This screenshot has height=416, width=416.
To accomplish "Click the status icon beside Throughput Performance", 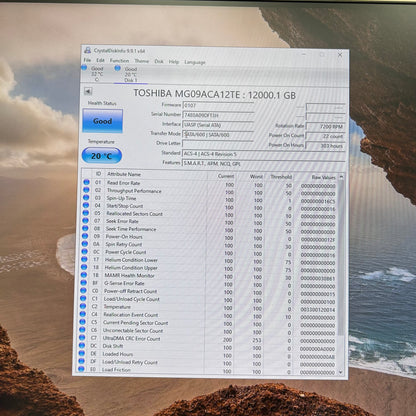I will click(86, 190).
